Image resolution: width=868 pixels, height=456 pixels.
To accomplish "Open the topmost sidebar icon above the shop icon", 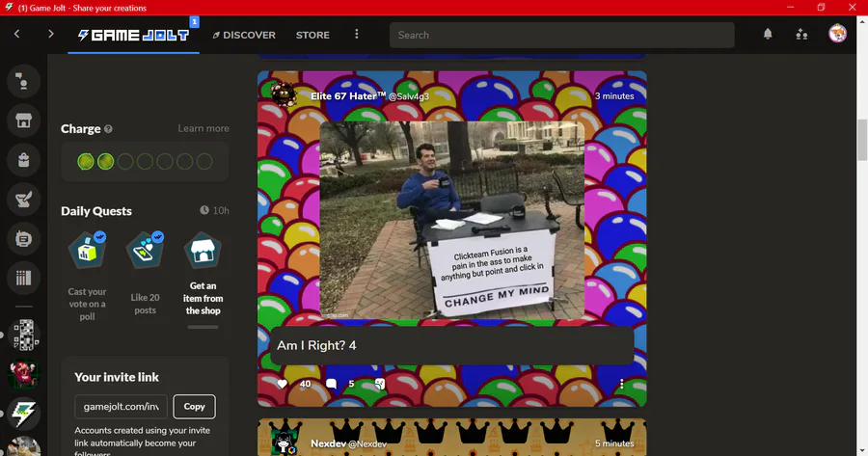I will [x=23, y=81].
